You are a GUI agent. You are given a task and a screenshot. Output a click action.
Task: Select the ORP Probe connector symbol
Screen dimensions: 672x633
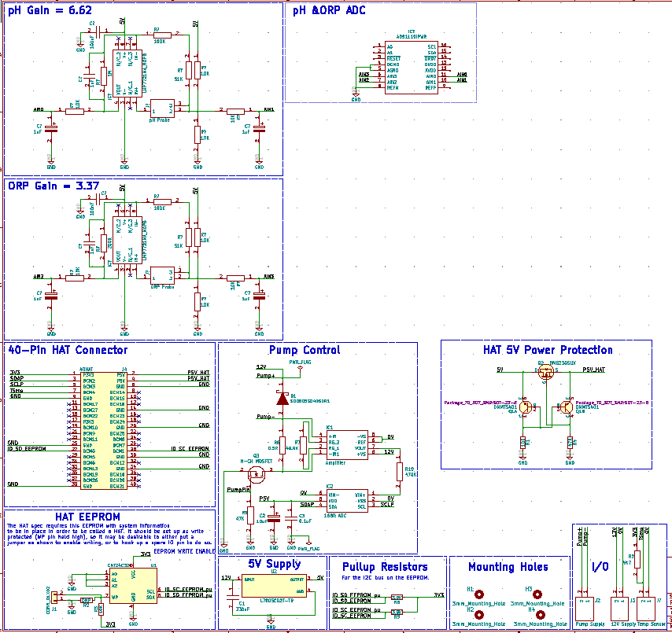(x=162, y=275)
